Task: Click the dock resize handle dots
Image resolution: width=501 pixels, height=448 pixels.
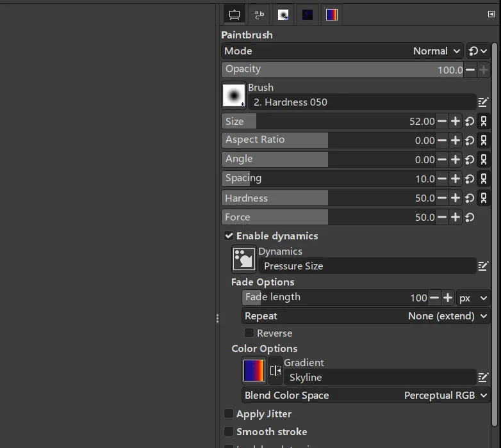Action: (218, 318)
